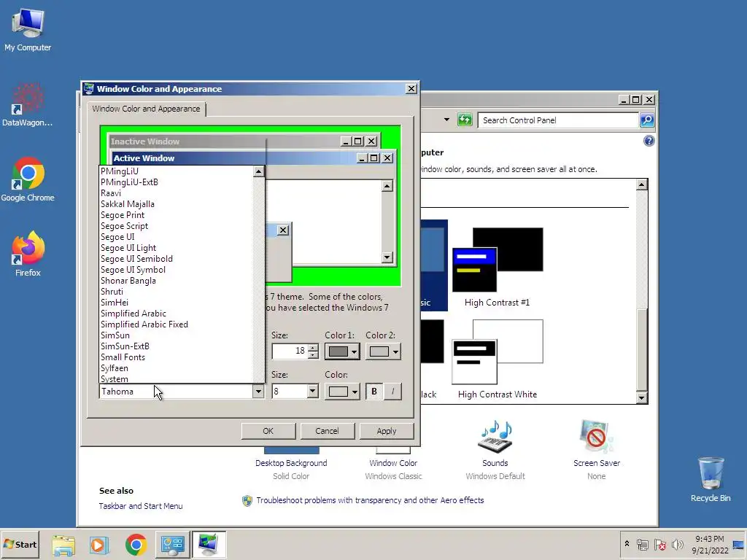Open Desktop Background link

point(291,463)
